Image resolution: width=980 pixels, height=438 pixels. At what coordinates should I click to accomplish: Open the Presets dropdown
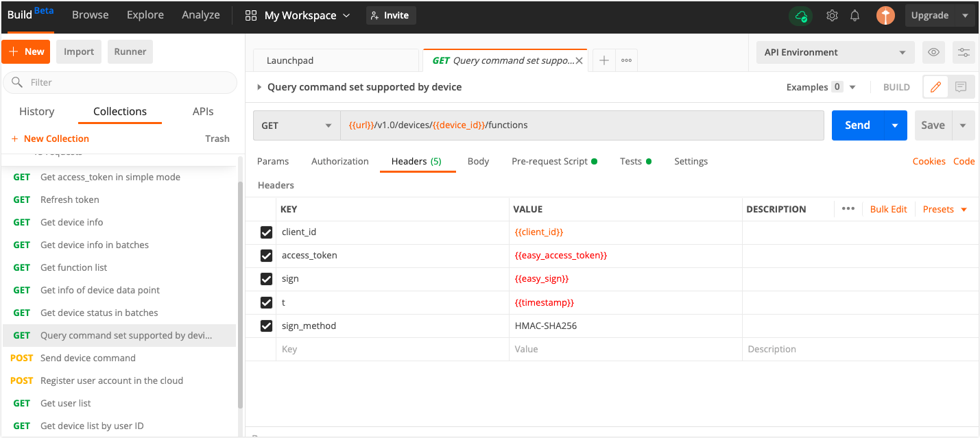click(x=945, y=209)
